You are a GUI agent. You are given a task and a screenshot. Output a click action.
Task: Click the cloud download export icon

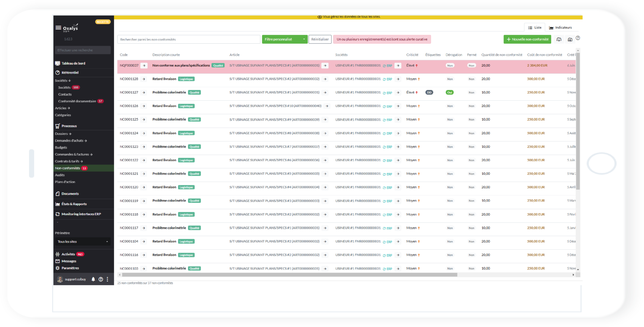point(559,39)
